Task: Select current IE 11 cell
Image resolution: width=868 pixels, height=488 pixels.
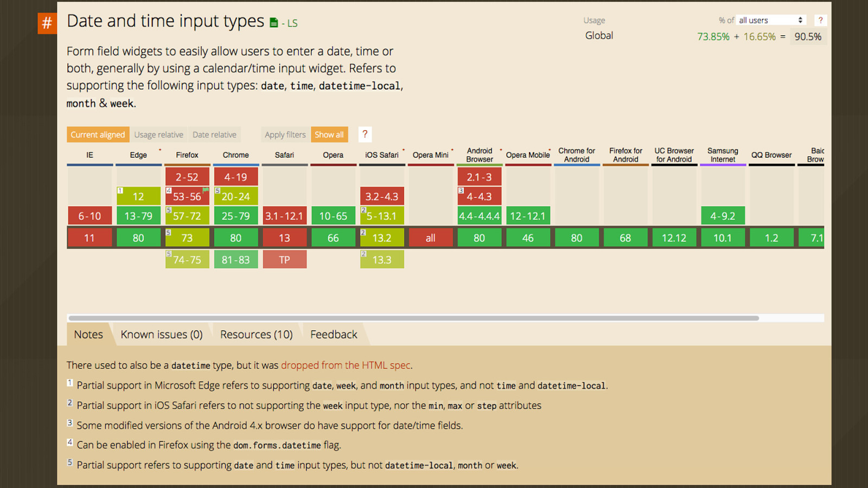Action: click(90, 237)
